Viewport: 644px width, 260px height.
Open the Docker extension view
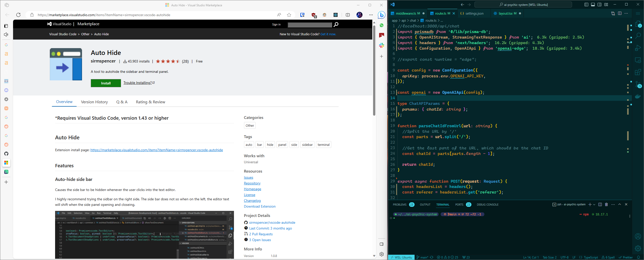coord(638,96)
